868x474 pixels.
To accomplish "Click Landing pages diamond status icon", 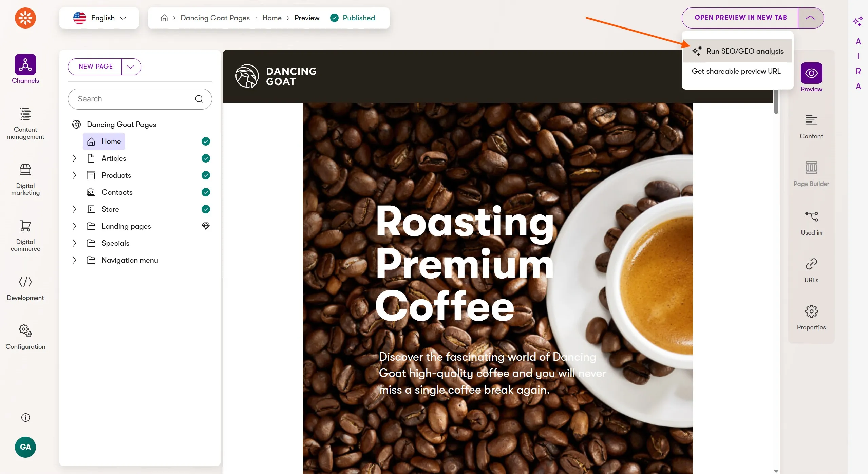I will click(x=206, y=226).
